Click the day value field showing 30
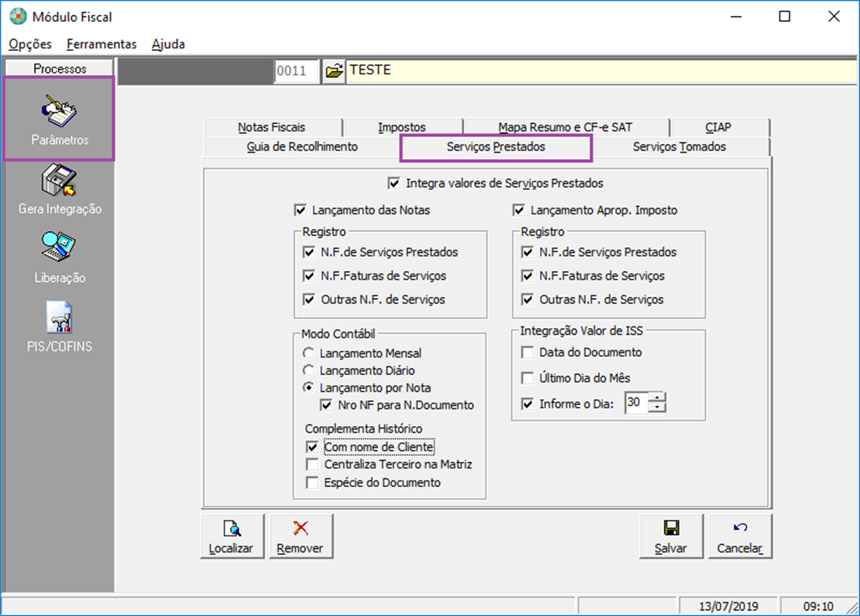 point(636,403)
